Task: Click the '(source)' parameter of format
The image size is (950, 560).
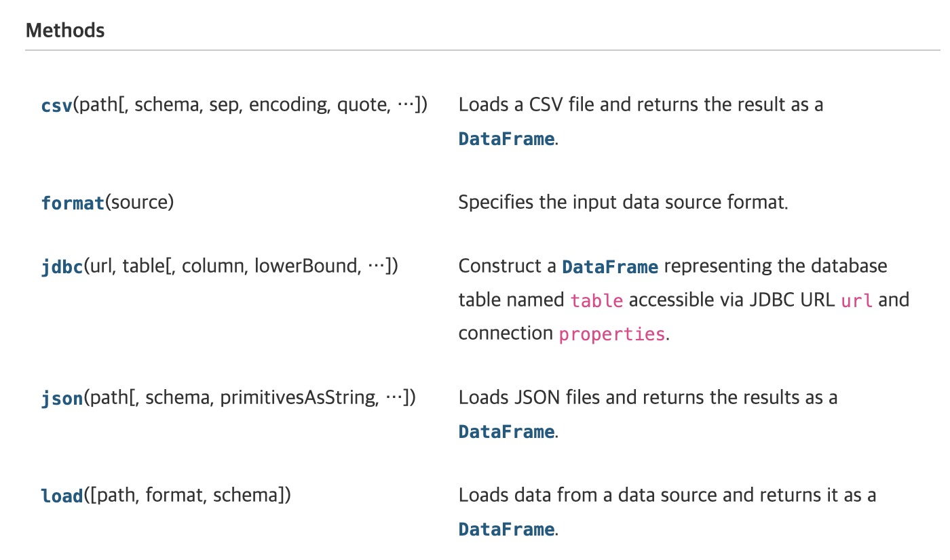Action: (140, 202)
